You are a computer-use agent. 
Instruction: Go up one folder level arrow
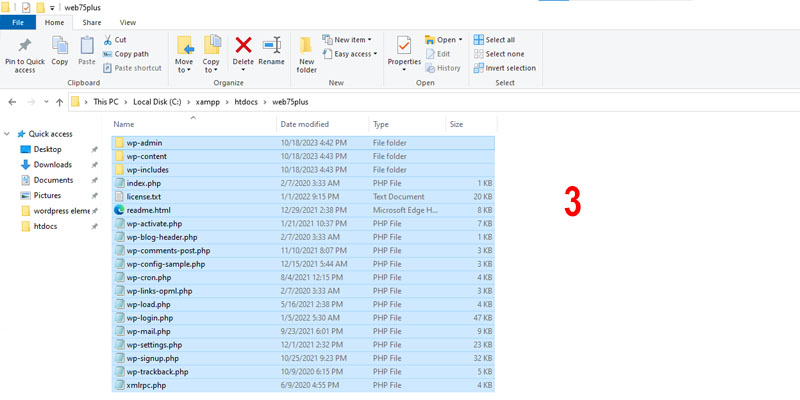point(59,102)
